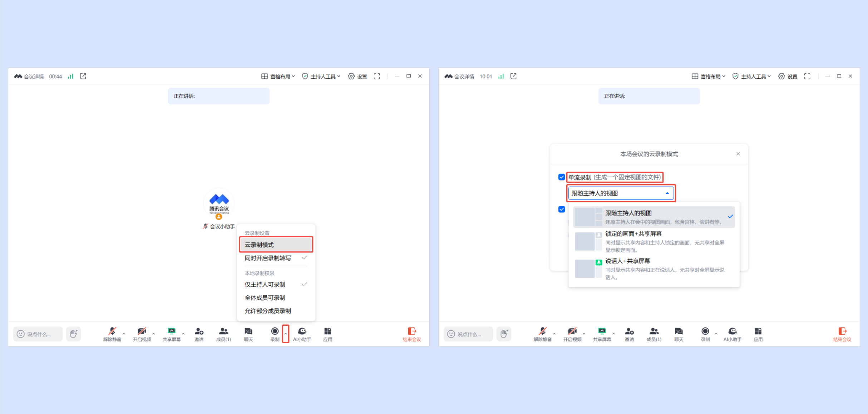Toggle second checkbox below 单流录制
The image size is (868, 414).
point(562,209)
